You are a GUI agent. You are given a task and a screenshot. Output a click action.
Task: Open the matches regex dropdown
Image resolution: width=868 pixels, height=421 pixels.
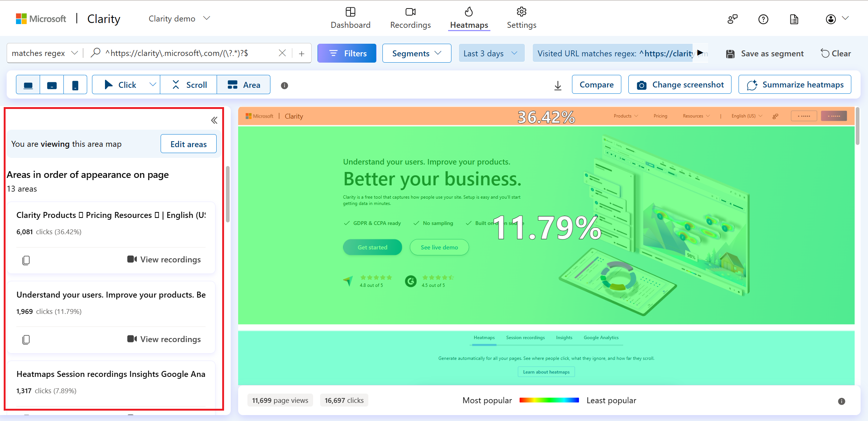tap(45, 53)
